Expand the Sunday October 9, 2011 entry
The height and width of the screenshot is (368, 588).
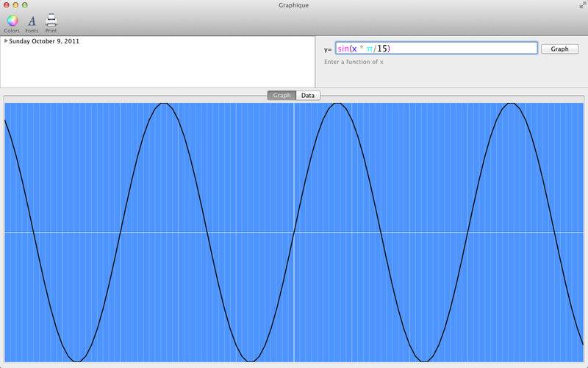(6, 40)
